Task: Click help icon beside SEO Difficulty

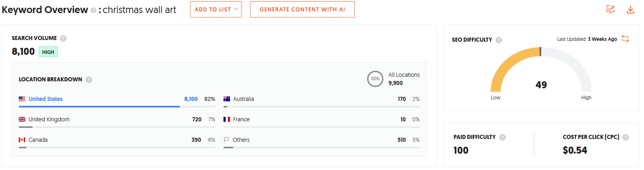Action: tap(499, 40)
